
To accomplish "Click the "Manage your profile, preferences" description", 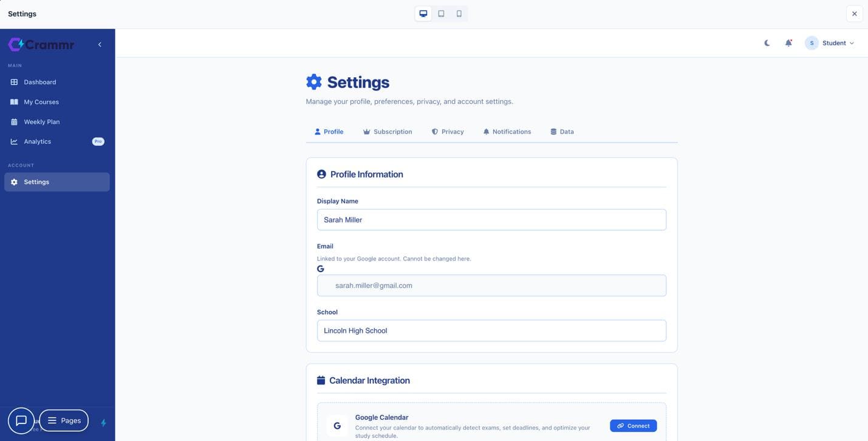I will (x=409, y=101).
